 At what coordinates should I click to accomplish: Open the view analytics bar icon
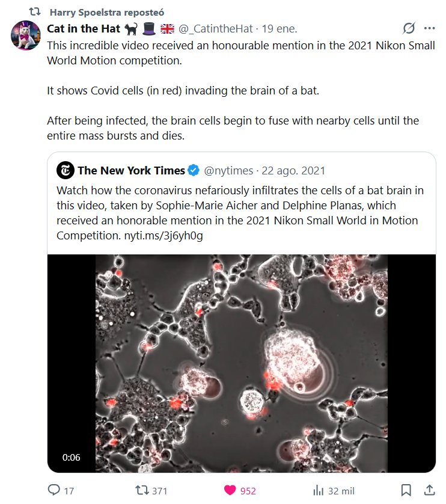pyautogui.click(x=318, y=490)
